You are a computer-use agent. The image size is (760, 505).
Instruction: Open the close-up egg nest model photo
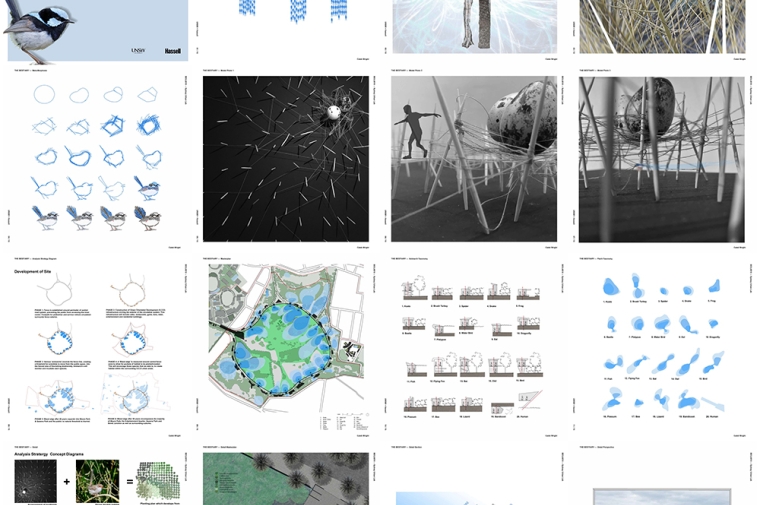click(x=662, y=158)
